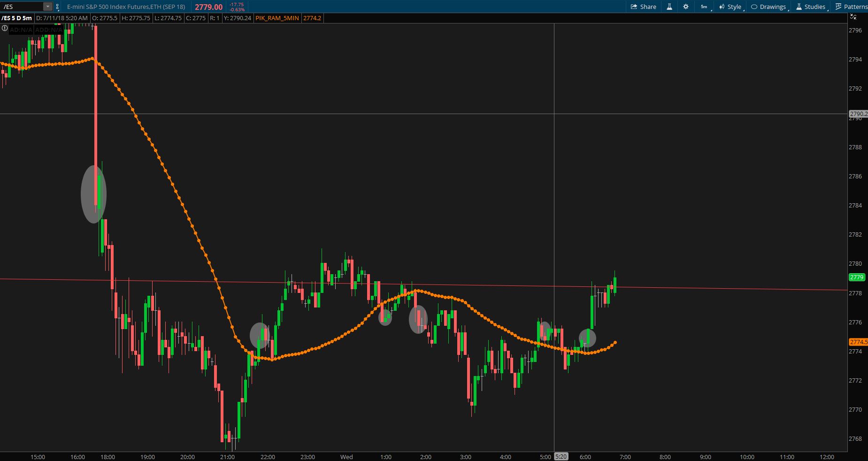Click the Y: 2790.24 readout
Viewport: 868px width, 461px height.
point(237,18)
